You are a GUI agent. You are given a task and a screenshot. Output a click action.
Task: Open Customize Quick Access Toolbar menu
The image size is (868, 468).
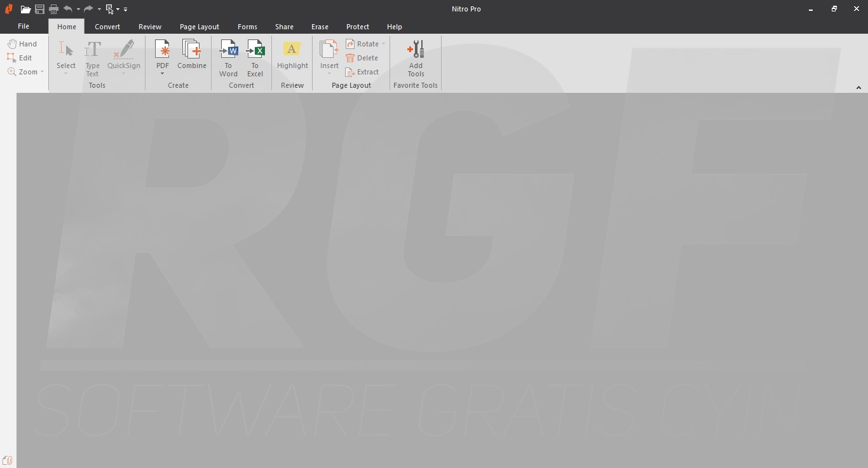click(x=125, y=10)
